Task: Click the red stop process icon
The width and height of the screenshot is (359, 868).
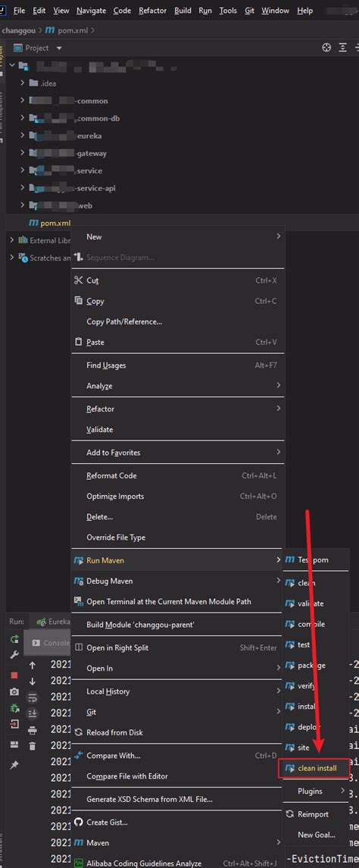Action: [x=14, y=675]
